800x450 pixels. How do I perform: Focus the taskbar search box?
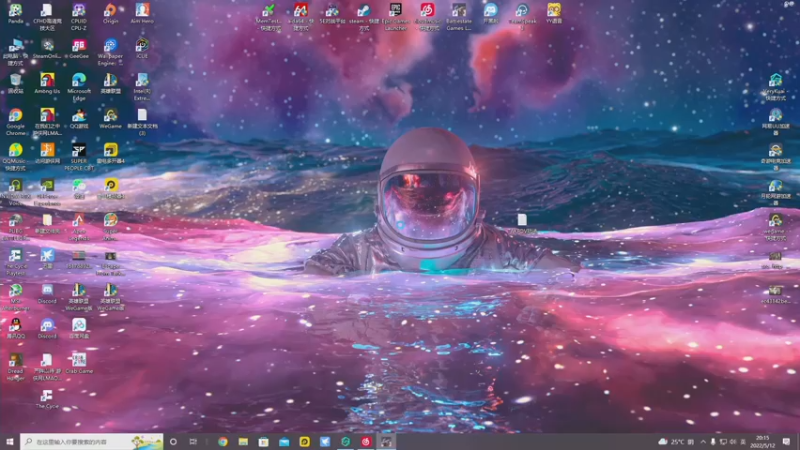[92, 441]
